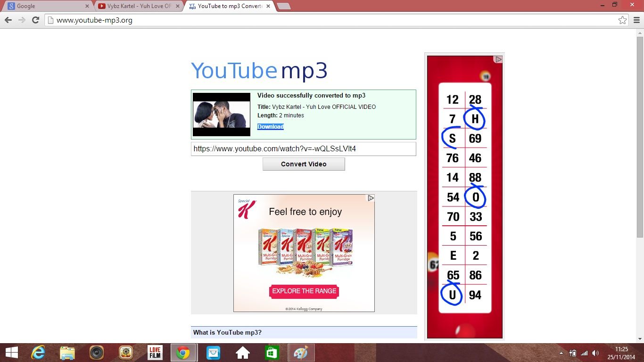Click number 12 on the bingo card

click(x=452, y=99)
